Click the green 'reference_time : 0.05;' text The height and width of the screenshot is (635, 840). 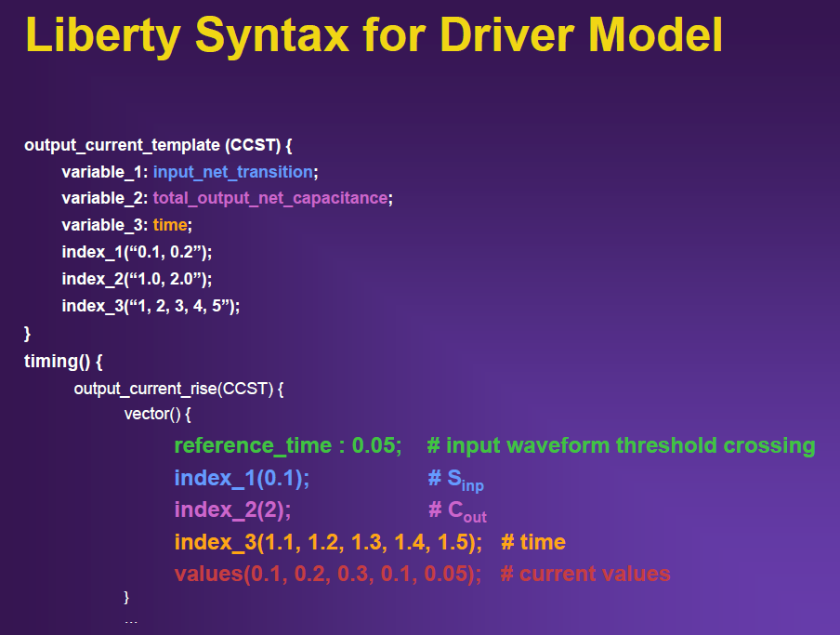click(x=287, y=446)
